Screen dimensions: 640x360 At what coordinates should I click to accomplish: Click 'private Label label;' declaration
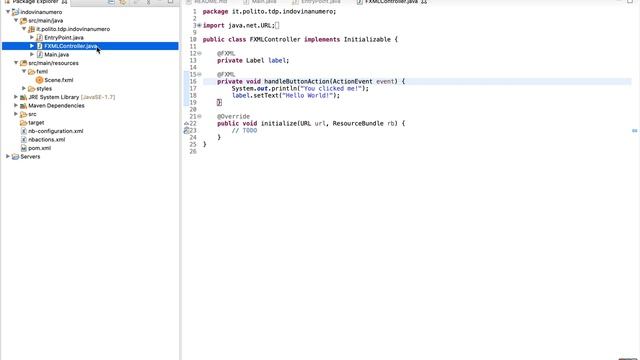253,60
